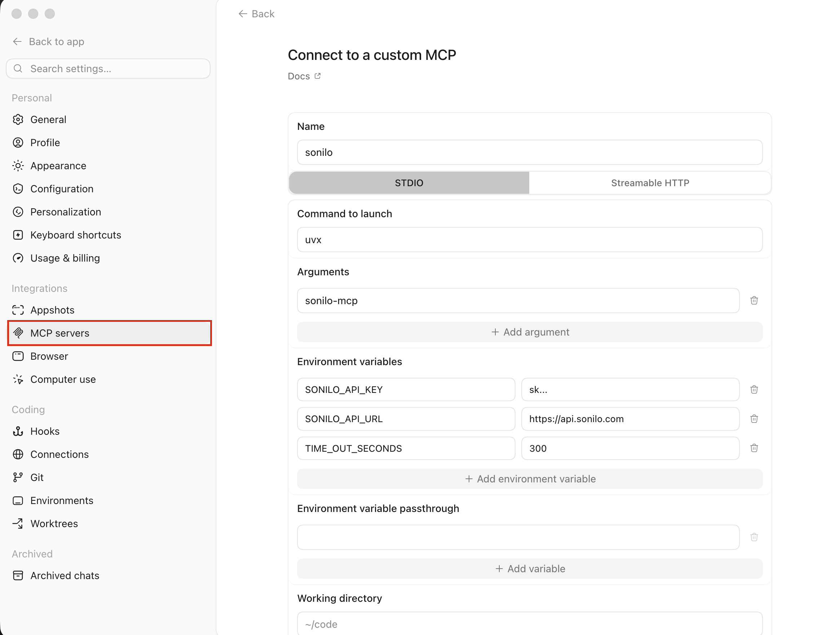The width and height of the screenshot is (840, 635).
Task: Click the Name field containing sonilo
Action: click(530, 152)
